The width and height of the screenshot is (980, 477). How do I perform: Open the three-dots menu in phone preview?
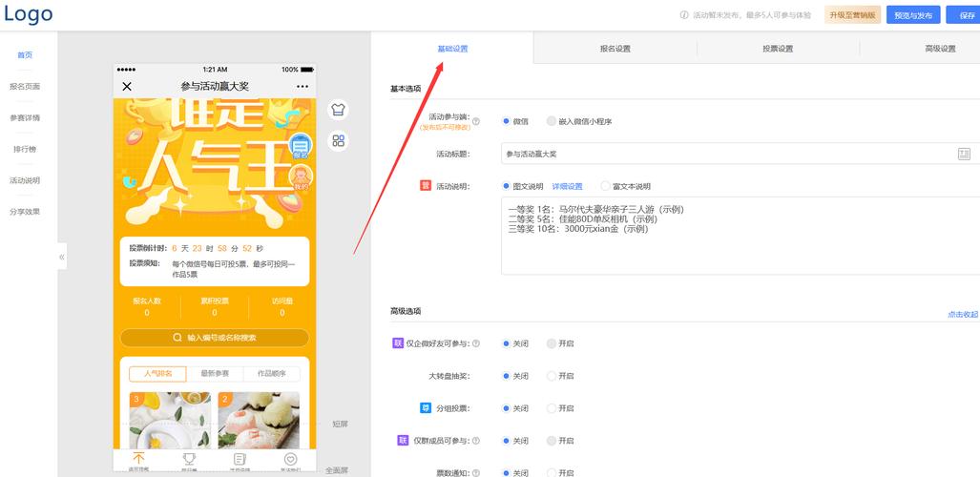(302, 86)
